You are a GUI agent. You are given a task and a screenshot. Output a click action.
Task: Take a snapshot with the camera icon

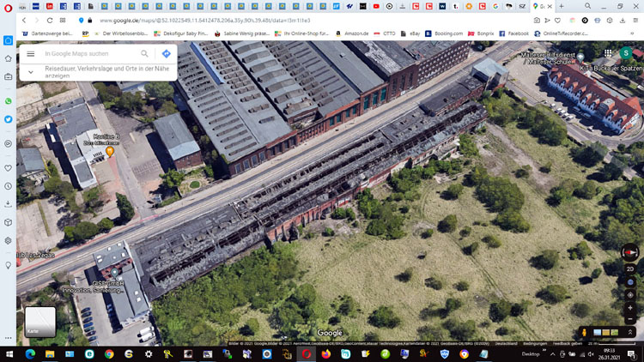(537, 20)
